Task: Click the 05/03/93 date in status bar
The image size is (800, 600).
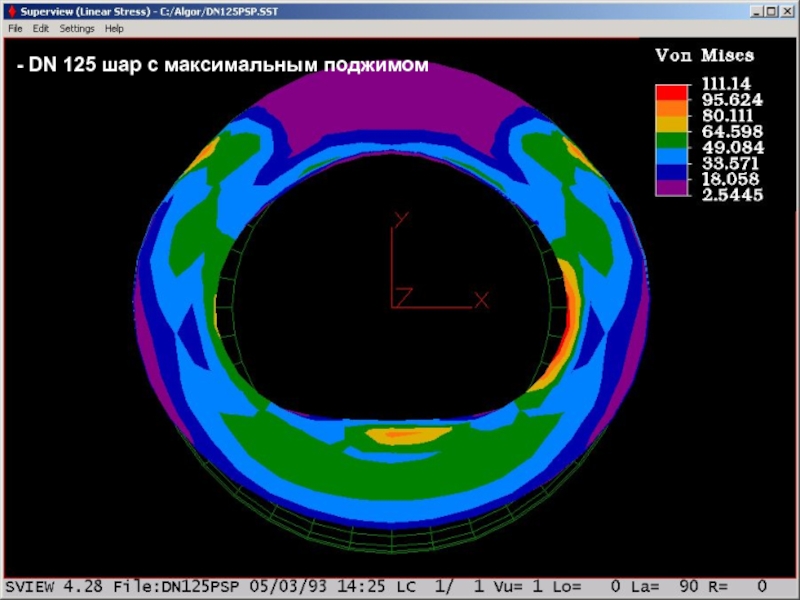Action: (288, 587)
